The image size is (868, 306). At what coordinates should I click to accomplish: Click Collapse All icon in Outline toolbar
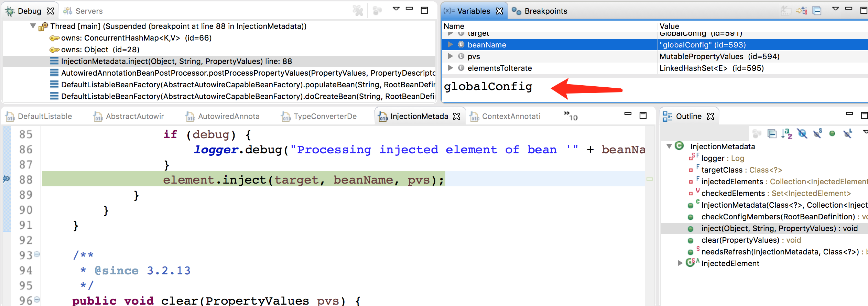coord(772,133)
